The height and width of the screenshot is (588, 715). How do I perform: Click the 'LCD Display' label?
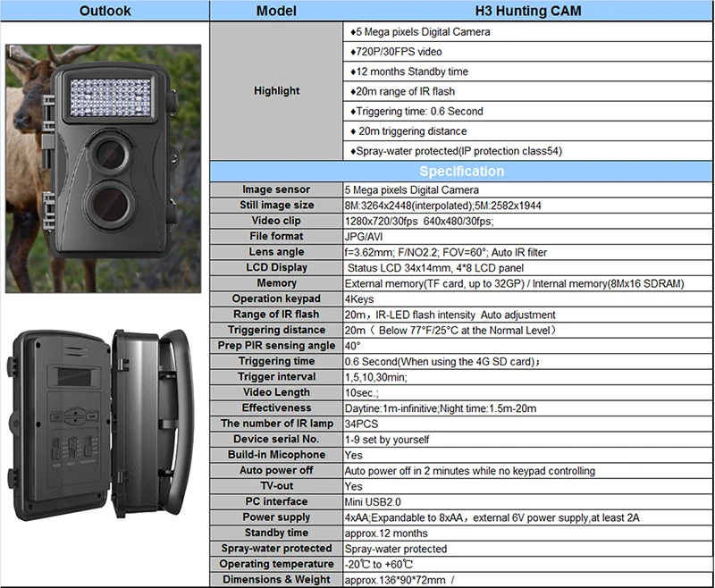point(276,267)
